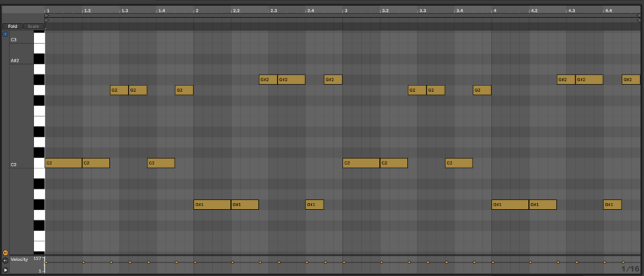Viewport: 644px width, 276px height.
Task: Click the 1/16 grid size indicator
Action: 630,269
